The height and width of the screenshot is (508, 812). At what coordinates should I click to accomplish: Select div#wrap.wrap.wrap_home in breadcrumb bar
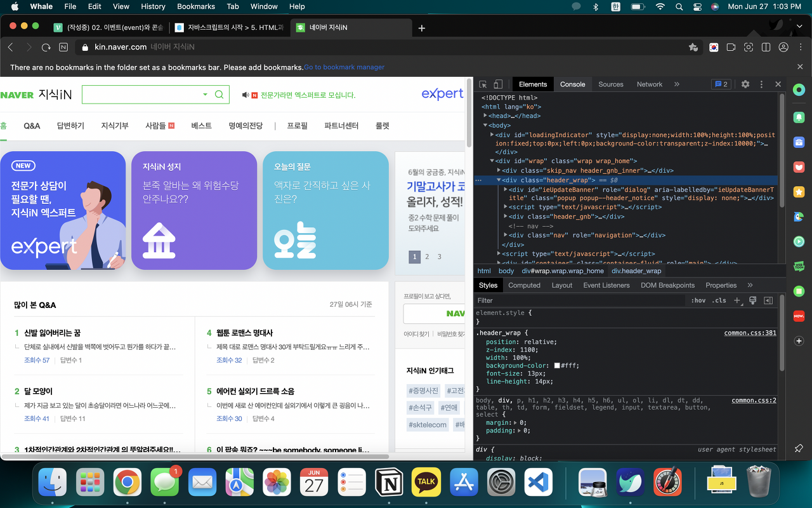563,271
